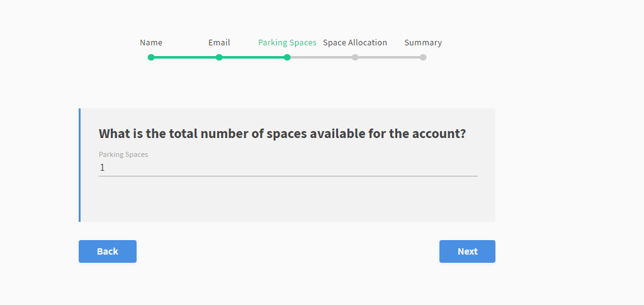Click the Name step dot
Image resolution: width=644 pixels, height=305 pixels.
[151, 57]
